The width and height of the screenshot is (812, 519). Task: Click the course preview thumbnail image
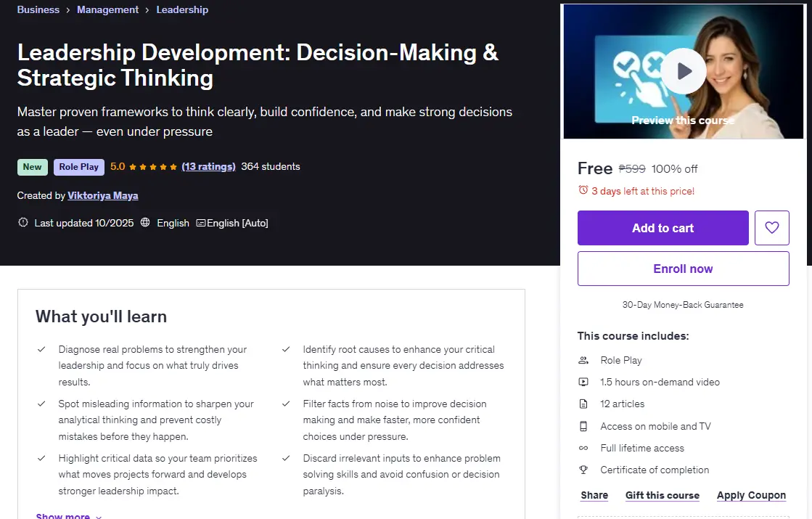point(683,71)
